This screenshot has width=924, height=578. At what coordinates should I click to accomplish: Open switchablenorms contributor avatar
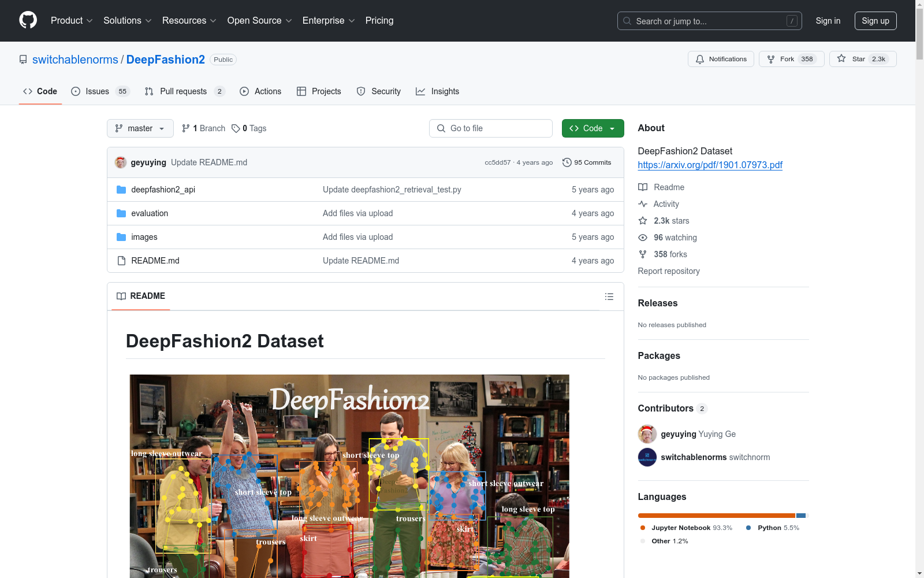pos(647,457)
